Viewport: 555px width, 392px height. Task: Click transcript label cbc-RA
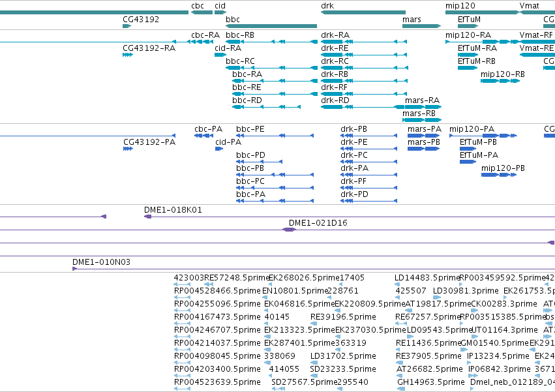click(x=205, y=35)
